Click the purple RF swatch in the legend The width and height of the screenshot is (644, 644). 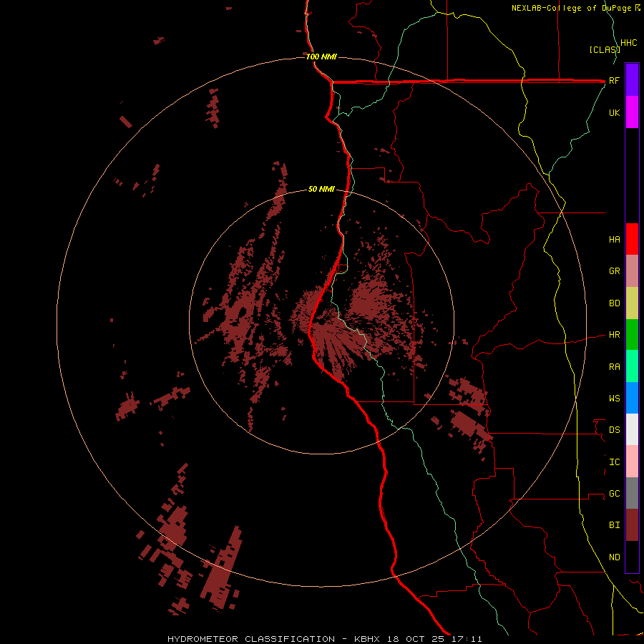[632, 79]
